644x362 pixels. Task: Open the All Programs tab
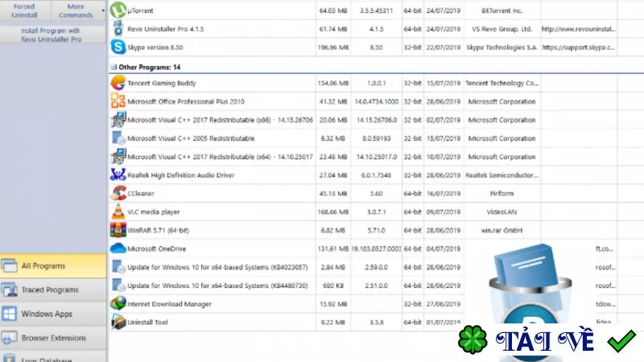point(53,265)
